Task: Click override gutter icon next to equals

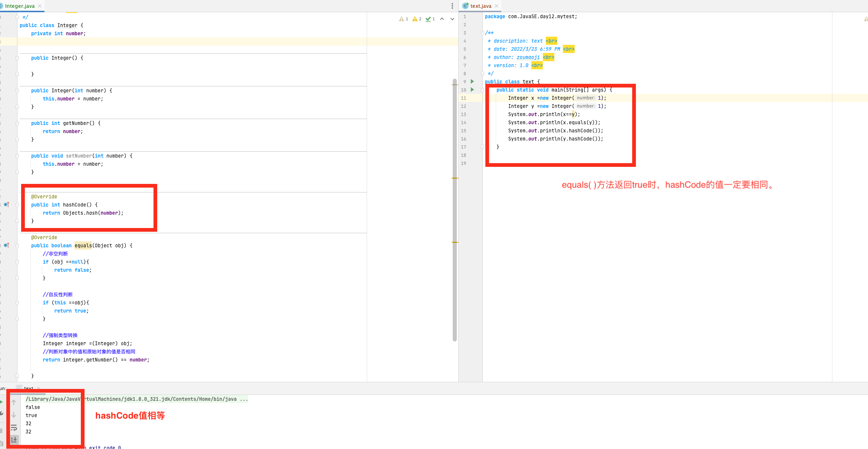Action: click(x=6, y=245)
